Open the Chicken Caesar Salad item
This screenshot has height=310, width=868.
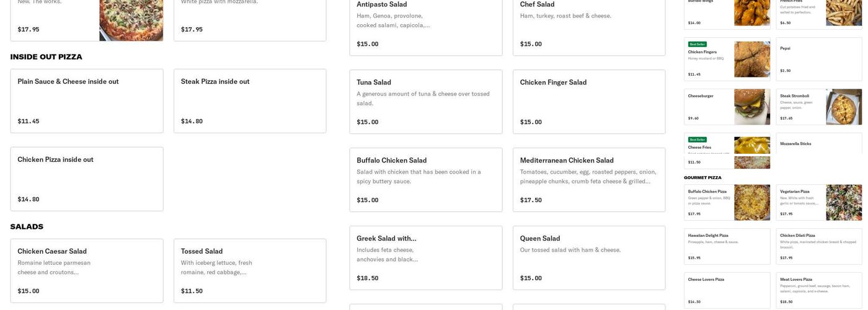click(86, 271)
